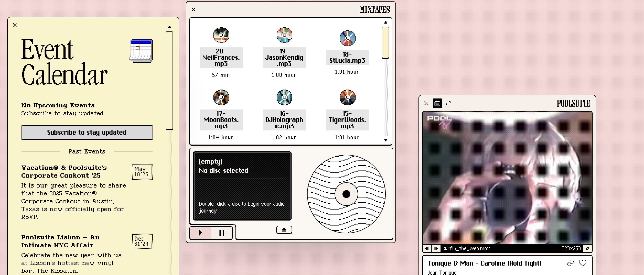Click the Pool TV video preview
Viewport: 644px width, 275px height.
[507, 178]
